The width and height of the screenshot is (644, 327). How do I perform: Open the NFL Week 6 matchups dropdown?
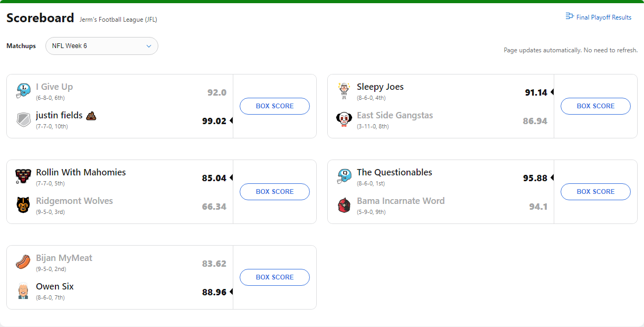102,46
